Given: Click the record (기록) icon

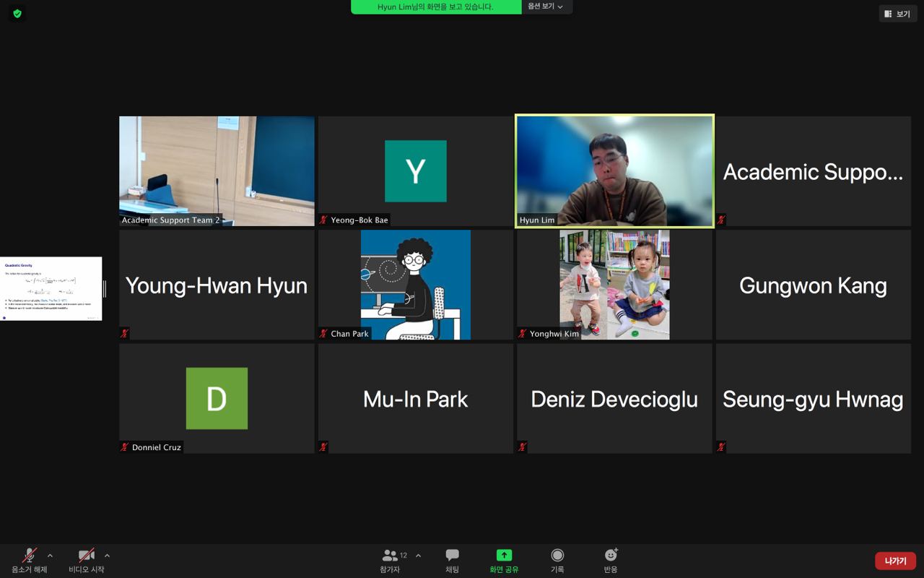Looking at the screenshot, I should point(557,556).
